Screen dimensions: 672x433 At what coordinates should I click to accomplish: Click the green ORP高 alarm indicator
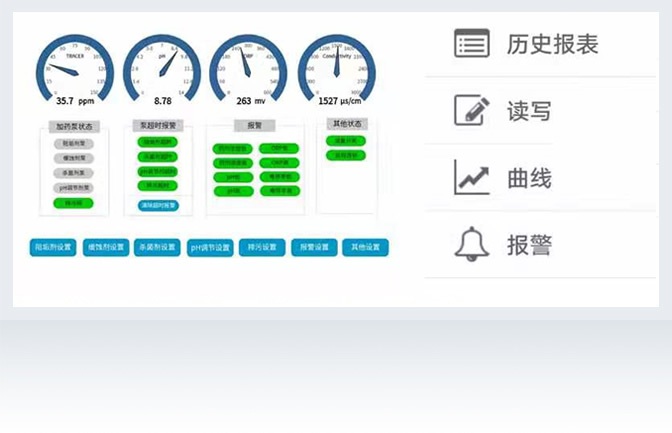[x=279, y=163]
